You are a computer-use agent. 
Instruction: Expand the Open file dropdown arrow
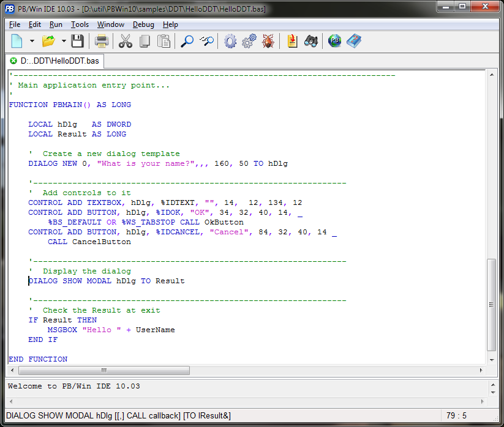(x=64, y=41)
